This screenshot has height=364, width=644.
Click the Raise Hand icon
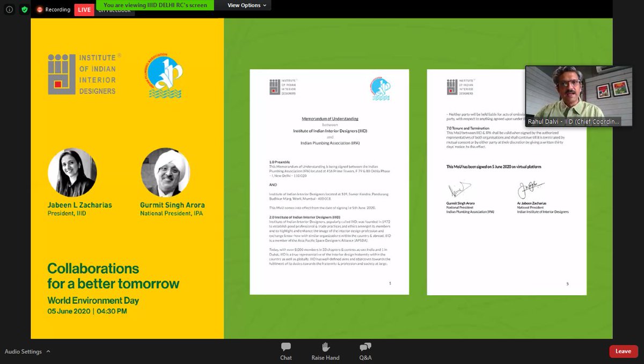[x=326, y=347]
